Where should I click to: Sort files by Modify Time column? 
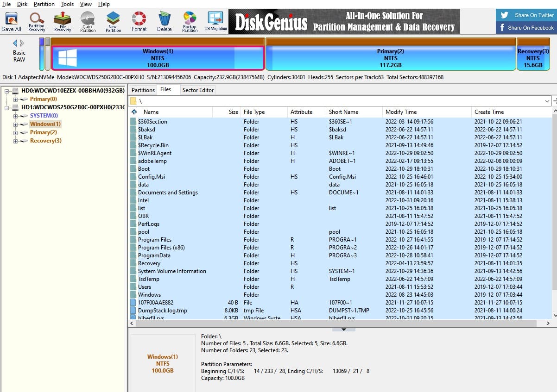pyautogui.click(x=401, y=112)
